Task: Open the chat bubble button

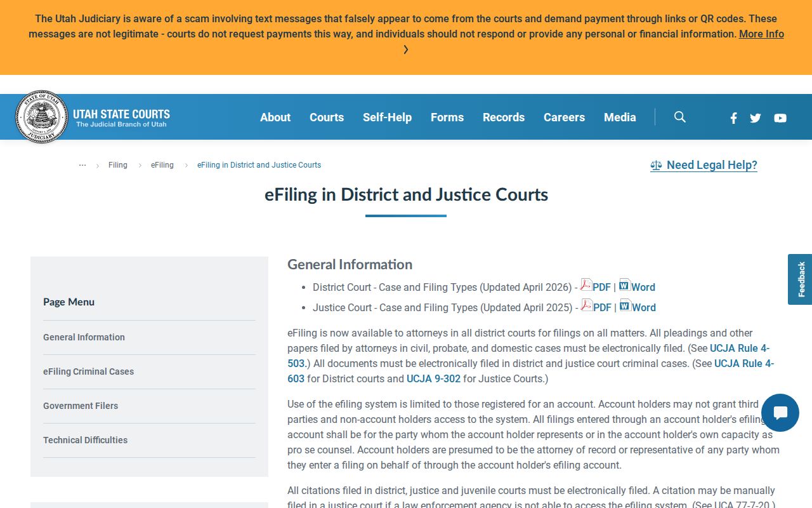Action: (x=780, y=413)
